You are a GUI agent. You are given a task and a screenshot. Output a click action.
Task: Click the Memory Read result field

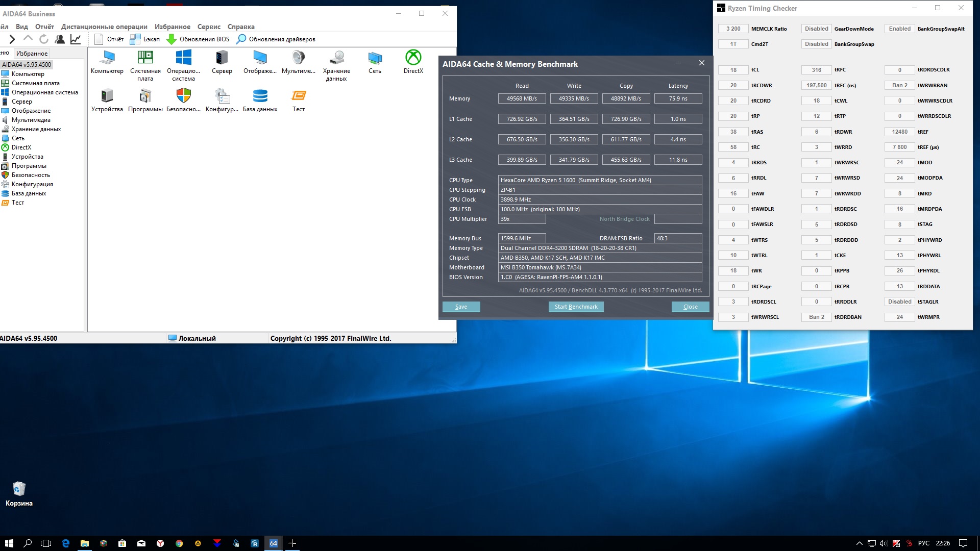[x=522, y=98]
